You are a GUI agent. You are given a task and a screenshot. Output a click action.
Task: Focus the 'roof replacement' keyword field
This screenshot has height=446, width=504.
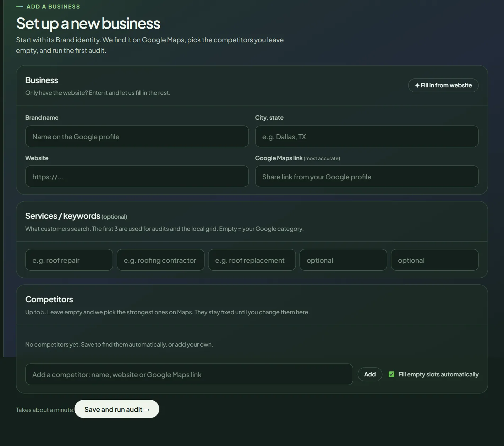(252, 260)
